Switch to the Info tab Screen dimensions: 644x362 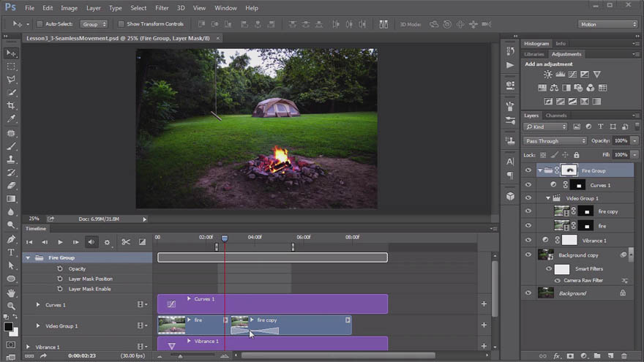[561, 43]
